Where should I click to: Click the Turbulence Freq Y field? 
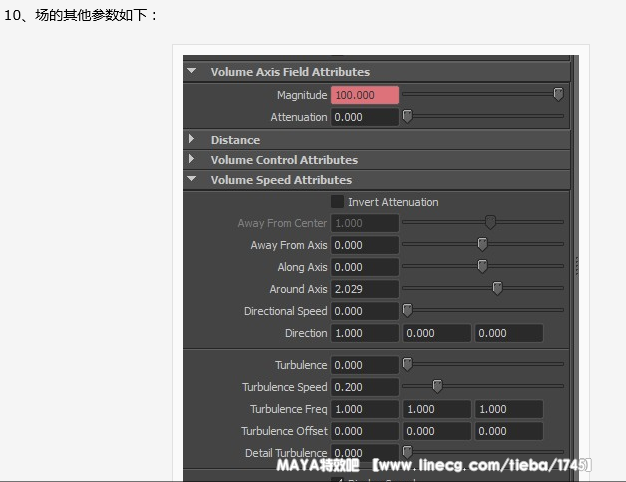[x=437, y=409]
